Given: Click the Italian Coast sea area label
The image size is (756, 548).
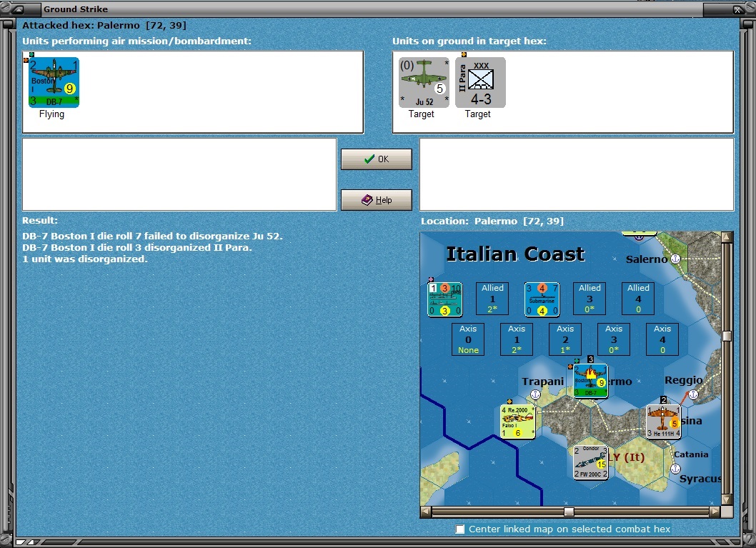Looking at the screenshot, I should point(515,254).
